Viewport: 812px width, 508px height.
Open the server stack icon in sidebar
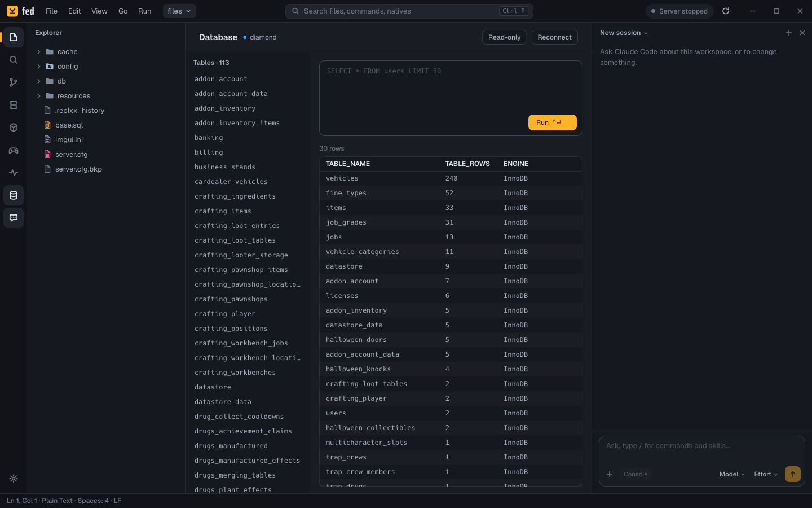click(x=14, y=105)
